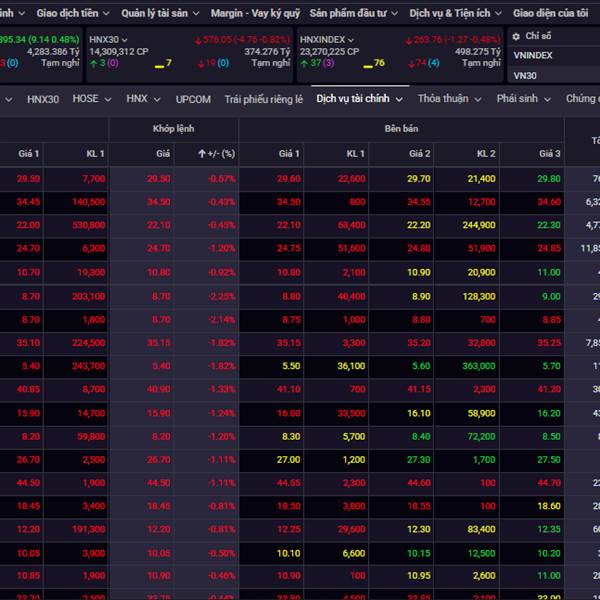600x600 pixels.
Task: Click the Khớp lệnh column group header
Action: click(x=174, y=129)
